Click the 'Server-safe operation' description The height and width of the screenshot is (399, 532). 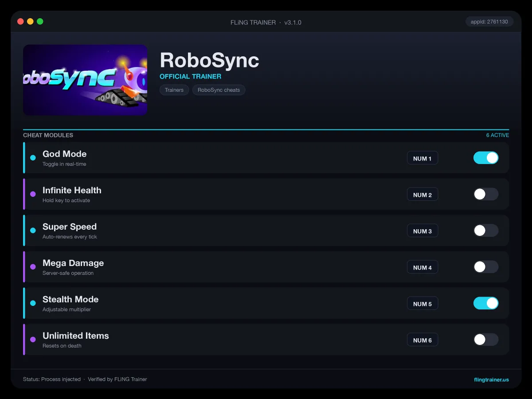click(68, 273)
